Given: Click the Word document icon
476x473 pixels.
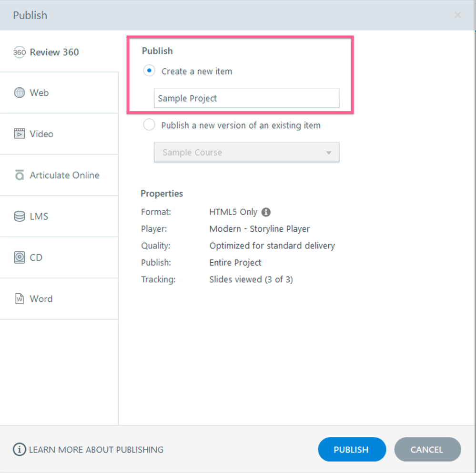Looking at the screenshot, I should click(19, 299).
